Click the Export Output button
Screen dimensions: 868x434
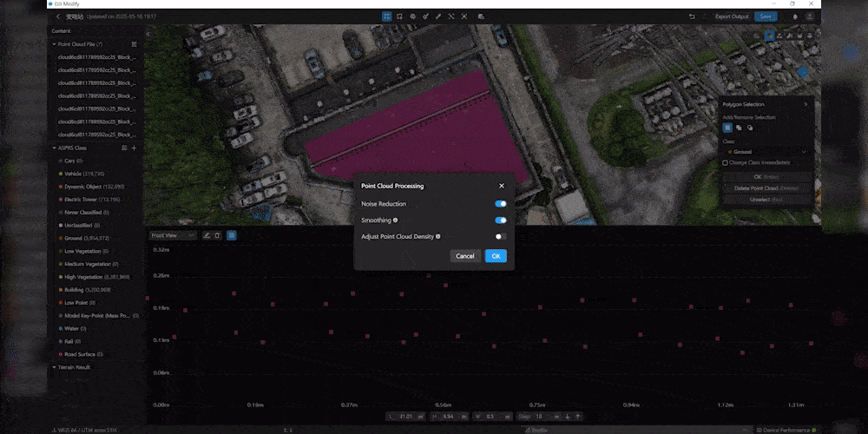[x=731, y=16]
